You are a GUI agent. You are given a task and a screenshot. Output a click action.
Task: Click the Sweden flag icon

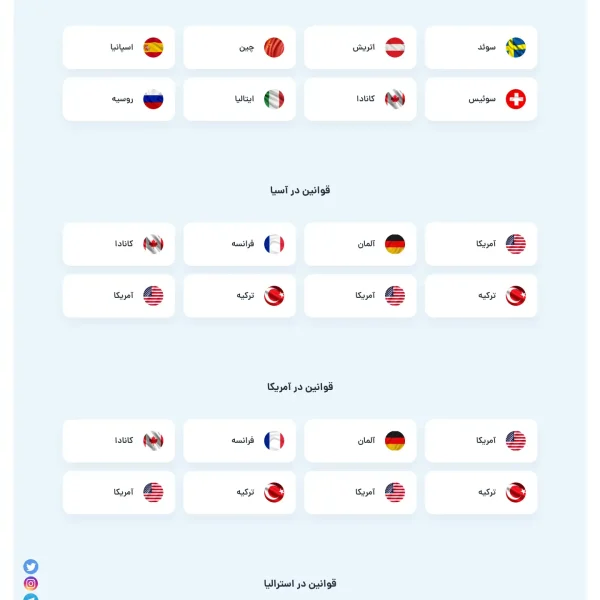click(x=515, y=47)
